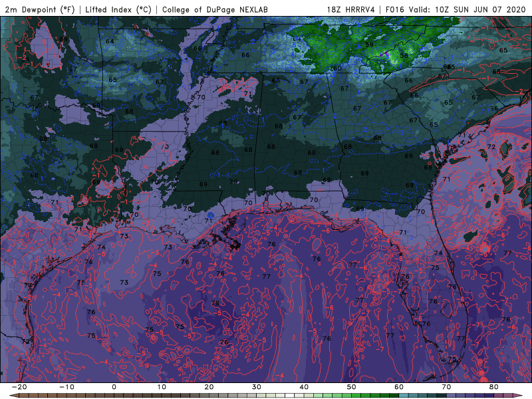This screenshot has height=399, width=532.
Task: Click the 50 label on the color scale
Action: click(352, 387)
